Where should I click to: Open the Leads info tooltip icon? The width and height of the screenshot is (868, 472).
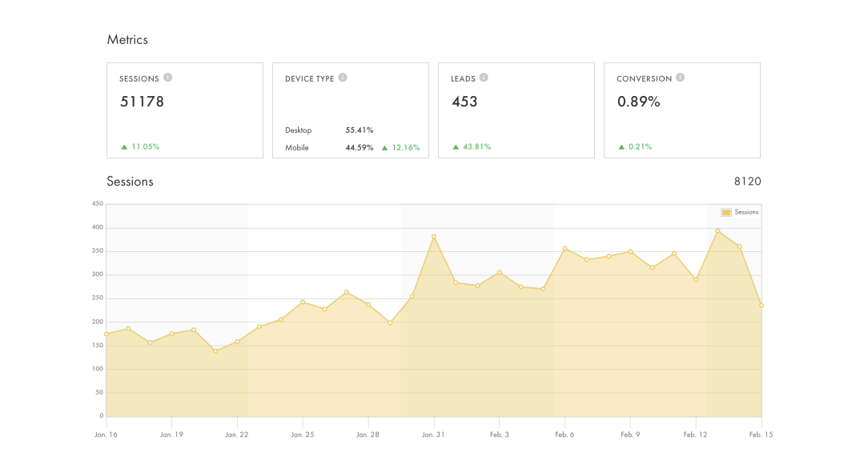(484, 78)
